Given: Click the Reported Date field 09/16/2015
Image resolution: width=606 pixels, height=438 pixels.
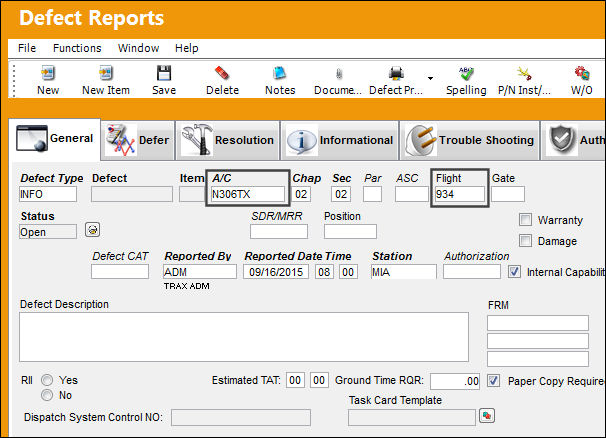Looking at the screenshot, I should coord(276,272).
